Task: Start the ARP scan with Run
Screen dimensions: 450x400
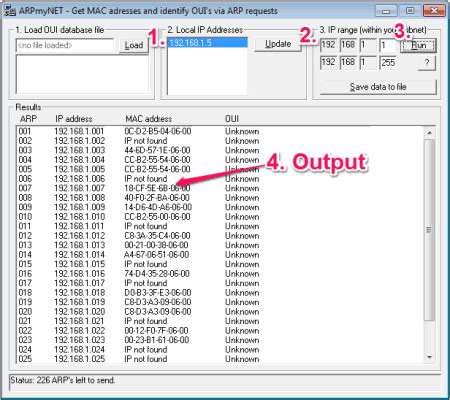Action: coord(418,45)
